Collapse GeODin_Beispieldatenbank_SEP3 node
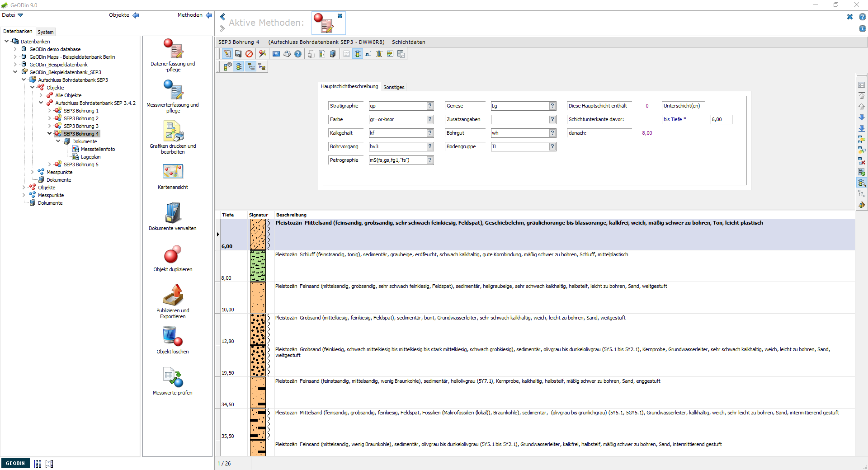The height and width of the screenshot is (470, 868). (x=15, y=72)
